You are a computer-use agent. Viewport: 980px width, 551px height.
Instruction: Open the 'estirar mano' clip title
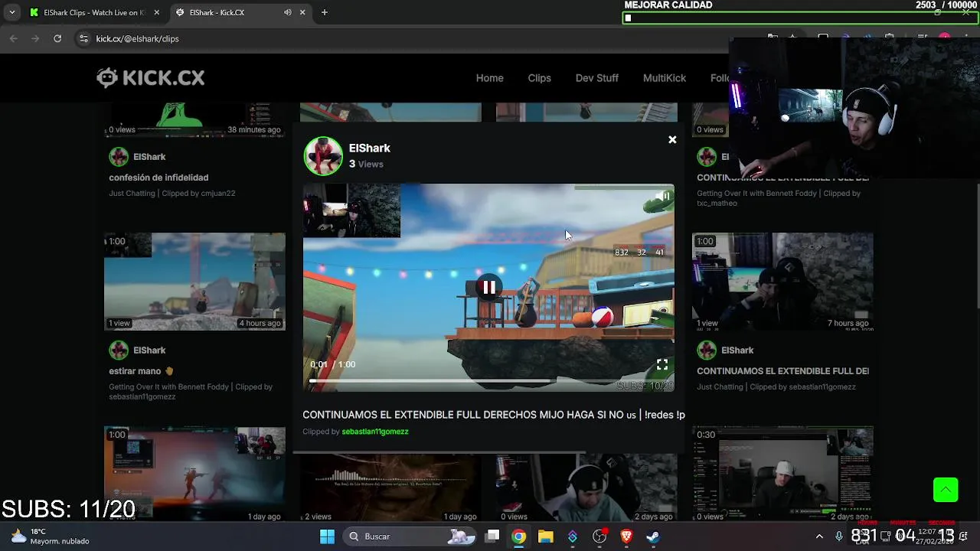pyautogui.click(x=141, y=371)
